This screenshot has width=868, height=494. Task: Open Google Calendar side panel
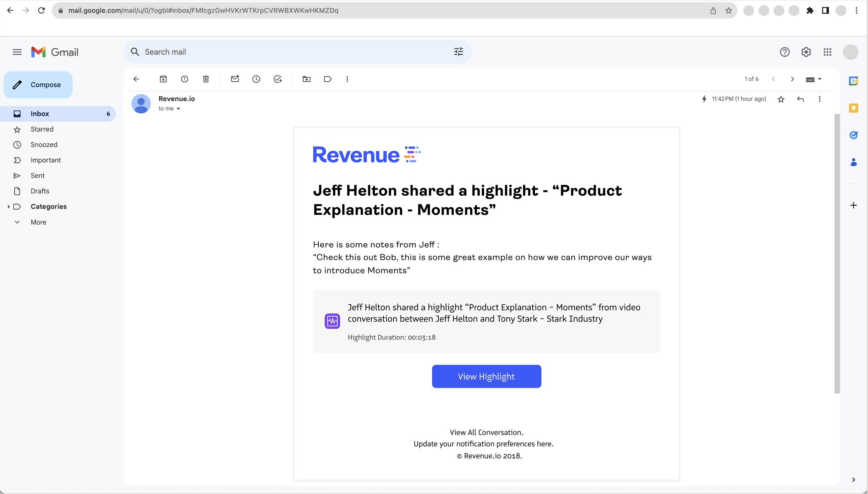pyautogui.click(x=854, y=80)
